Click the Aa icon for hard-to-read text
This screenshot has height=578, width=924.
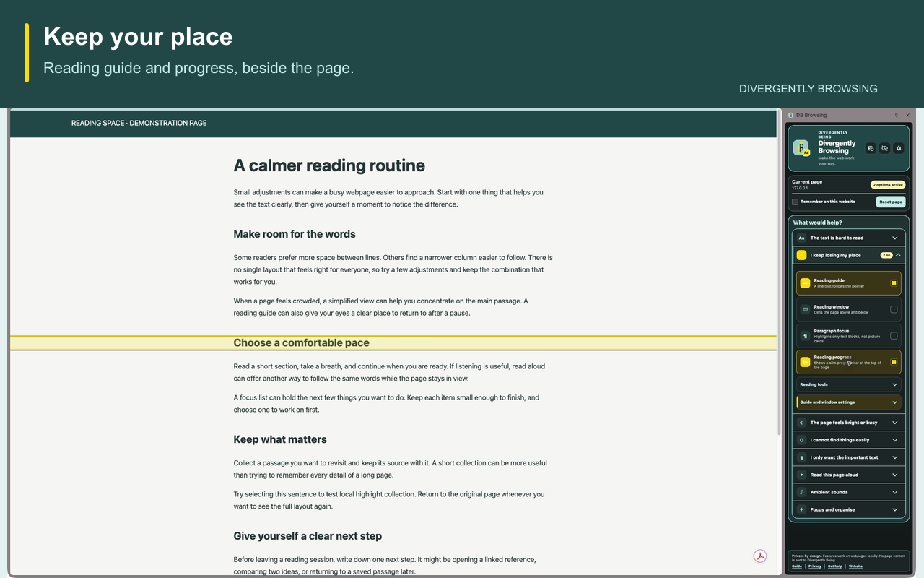[x=801, y=238]
